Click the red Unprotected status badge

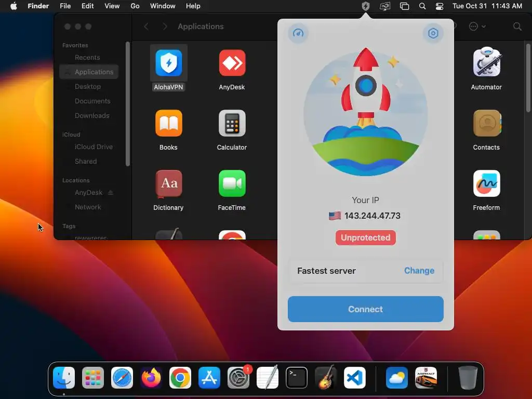365,237
